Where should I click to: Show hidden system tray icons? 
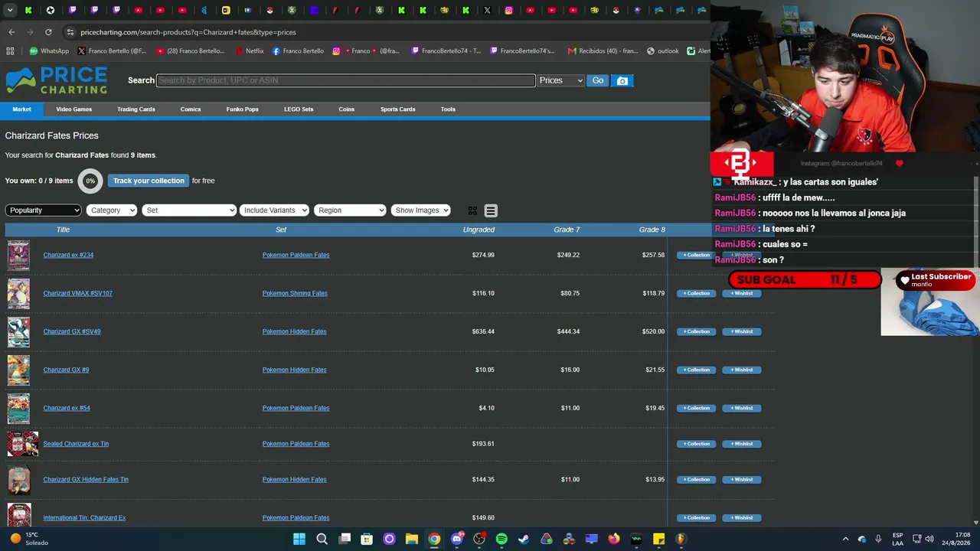tap(845, 539)
